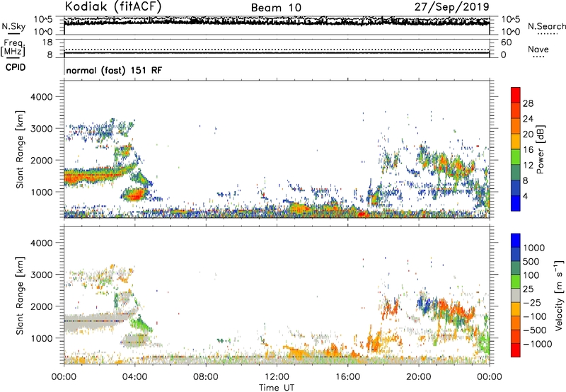The image size is (566, 392).
Task: Click the 2000 km tick in power panel
Action: (x=42, y=160)
